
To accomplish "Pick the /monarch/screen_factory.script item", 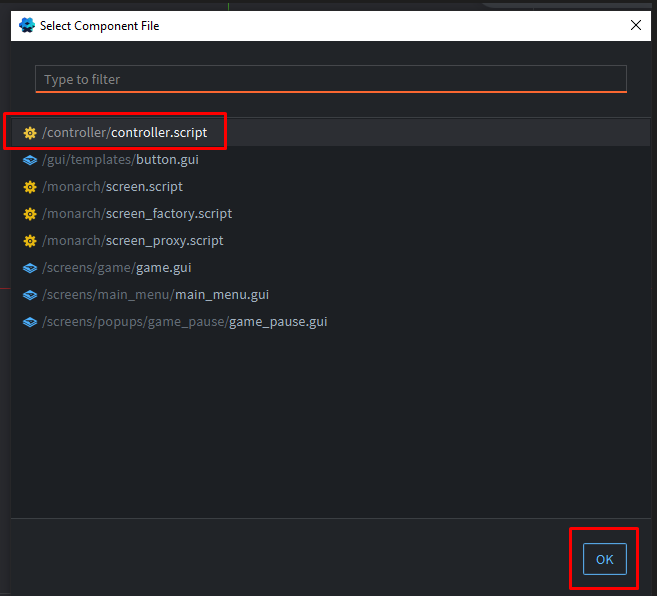I will coord(137,214).
